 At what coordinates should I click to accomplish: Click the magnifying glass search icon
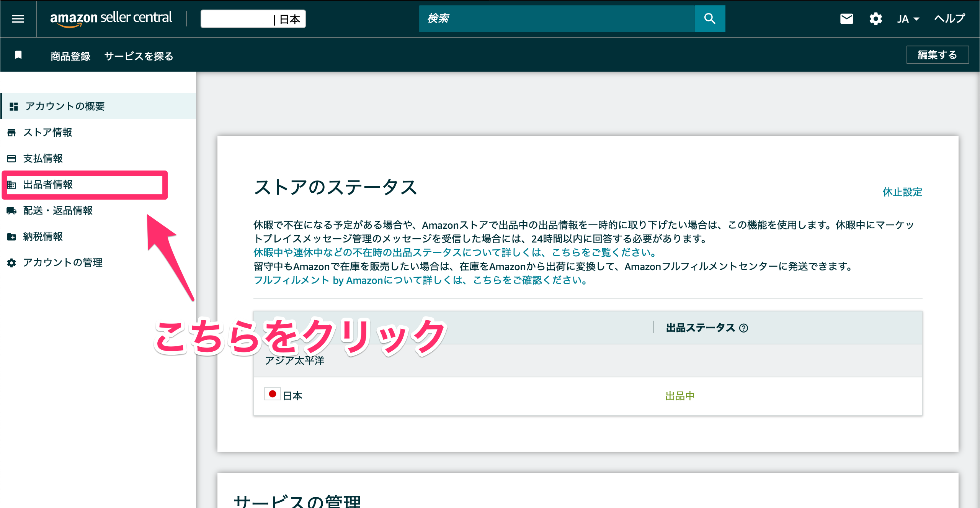click(710, 18)
